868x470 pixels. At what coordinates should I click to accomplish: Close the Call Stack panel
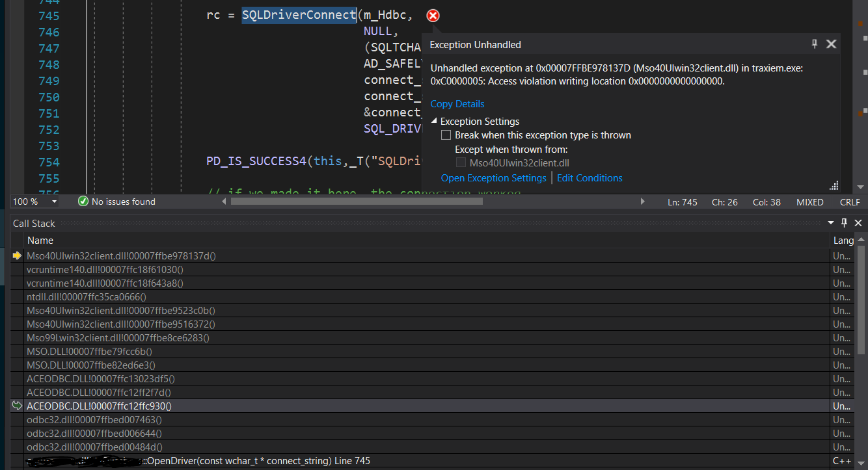pos(858,223)
